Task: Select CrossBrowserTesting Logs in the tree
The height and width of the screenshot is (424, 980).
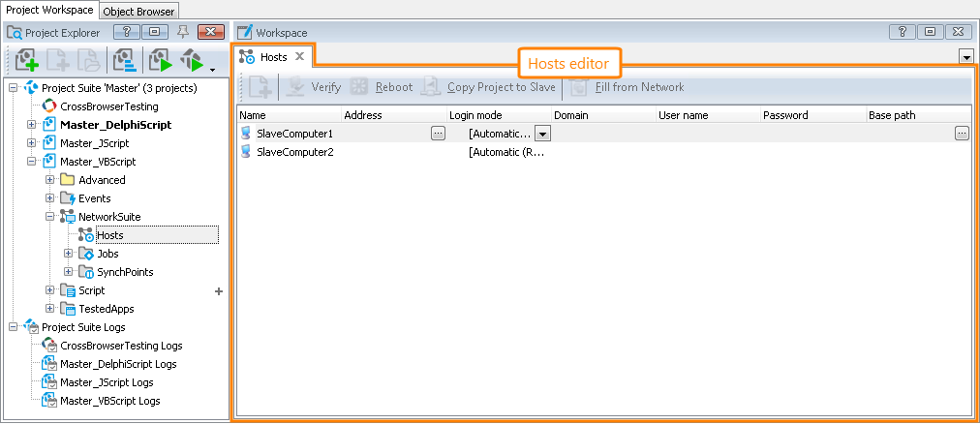Action: pos(121,346)
